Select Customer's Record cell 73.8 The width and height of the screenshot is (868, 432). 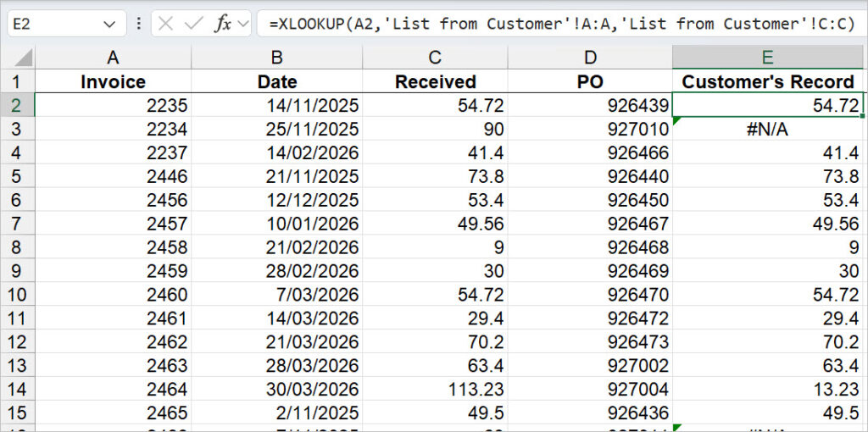coord(768,176)
